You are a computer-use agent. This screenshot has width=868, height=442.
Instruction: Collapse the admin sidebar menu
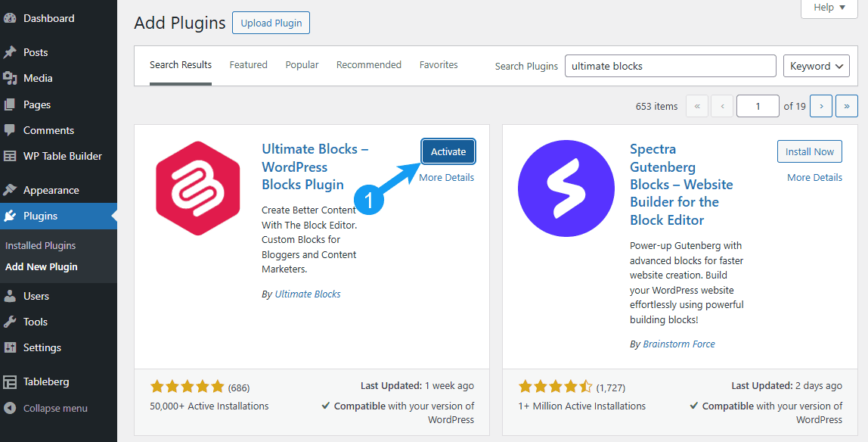[55, 408]
